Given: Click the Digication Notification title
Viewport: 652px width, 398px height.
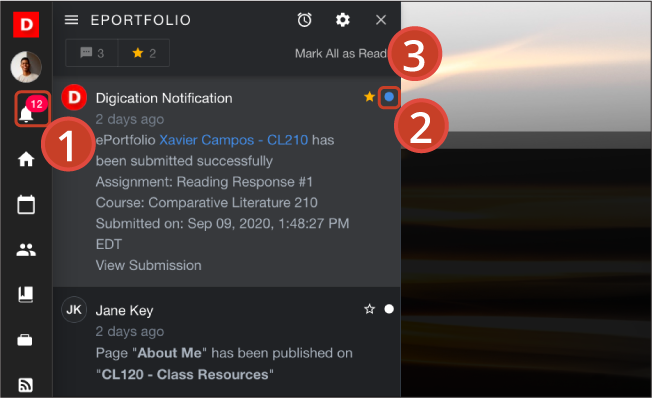Looking at the screenshot, I should pos(164,98).
